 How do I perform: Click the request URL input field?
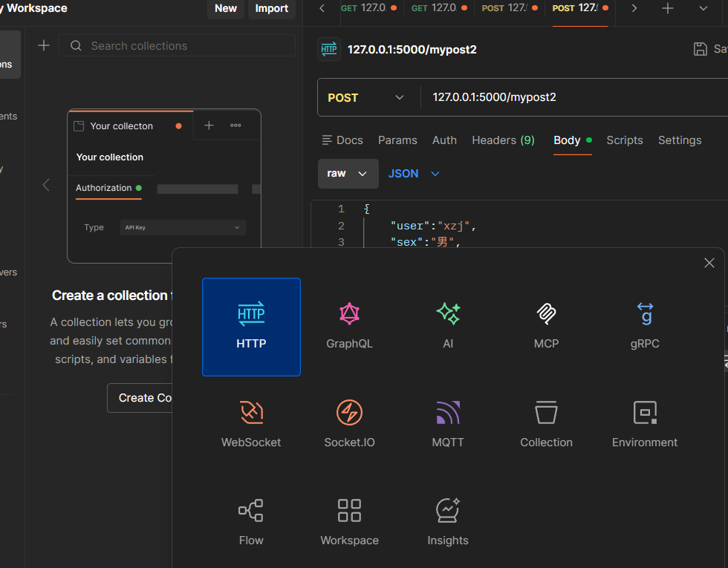click(576, 97)
